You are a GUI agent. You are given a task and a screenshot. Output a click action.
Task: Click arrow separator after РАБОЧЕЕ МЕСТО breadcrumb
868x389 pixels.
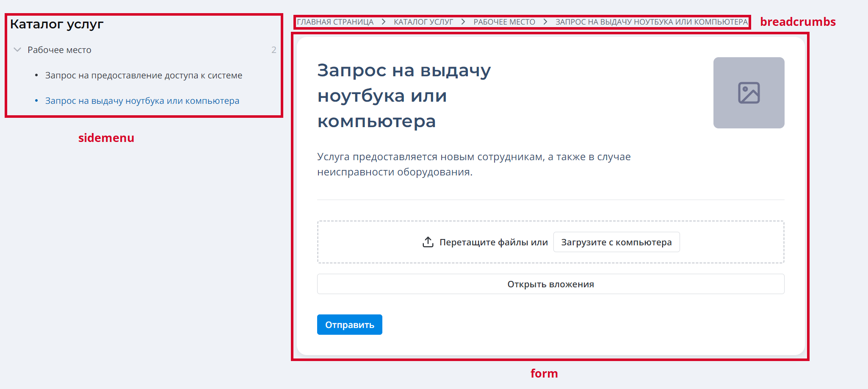[x=545, y=22]
